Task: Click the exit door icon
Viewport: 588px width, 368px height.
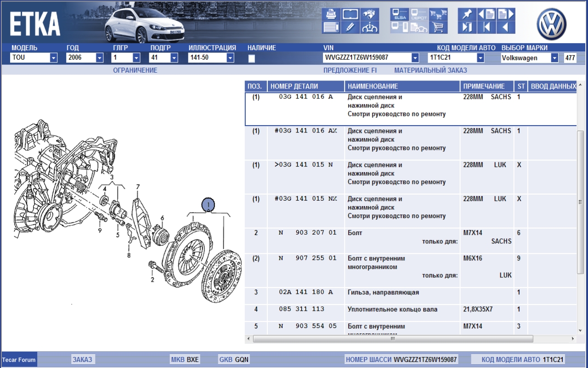Action: (467, 27)
